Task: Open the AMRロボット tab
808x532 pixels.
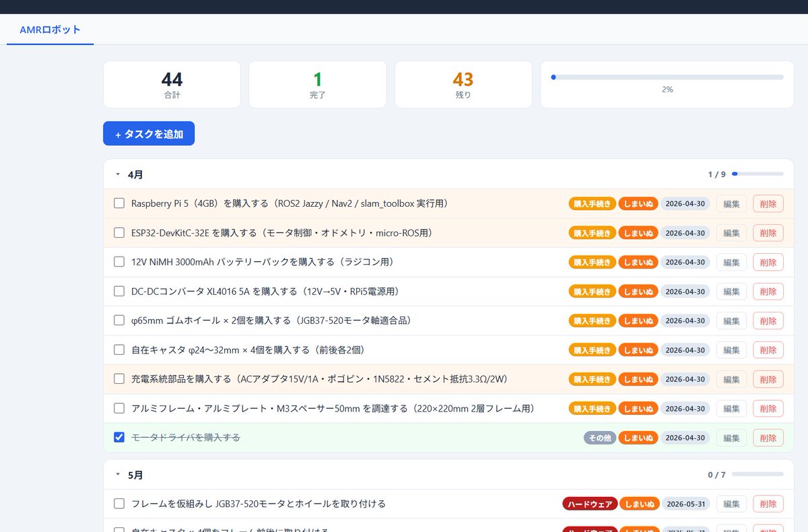Action: point(50,30)
